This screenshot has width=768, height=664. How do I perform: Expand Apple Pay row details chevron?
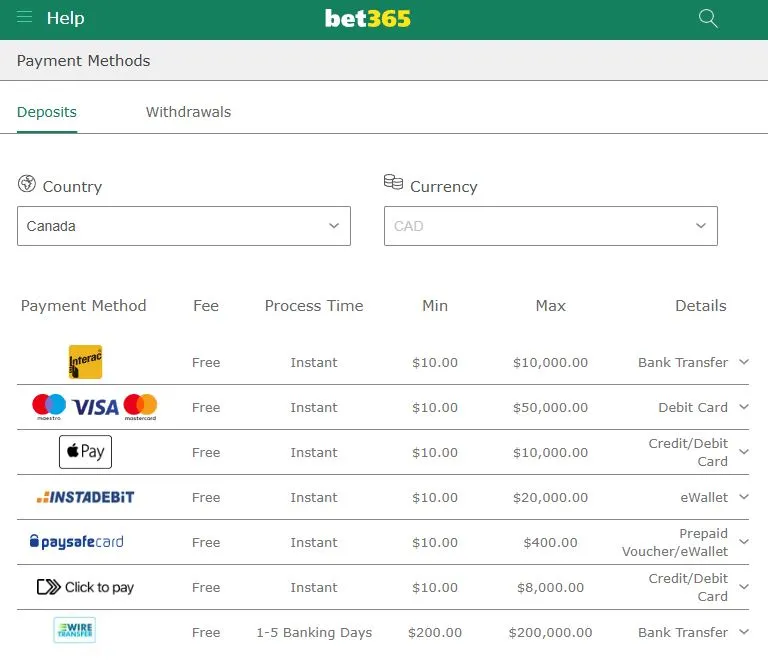744,452
